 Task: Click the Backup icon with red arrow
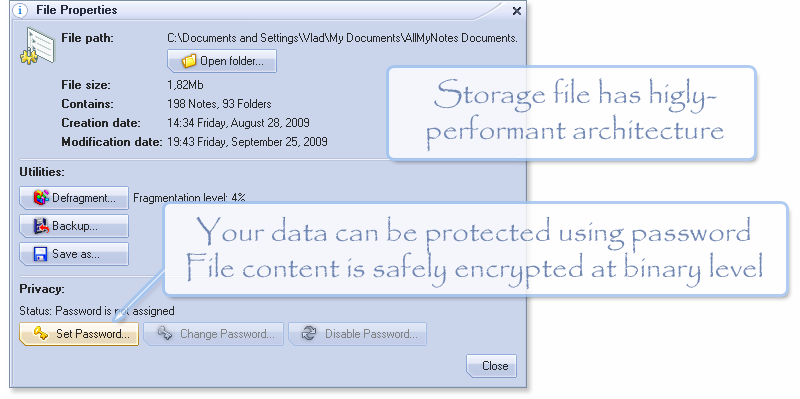pos(41,226)
